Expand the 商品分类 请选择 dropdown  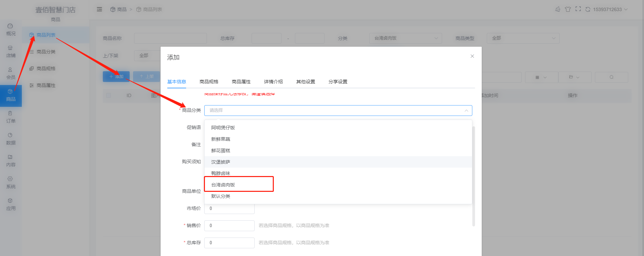point(338,111)
